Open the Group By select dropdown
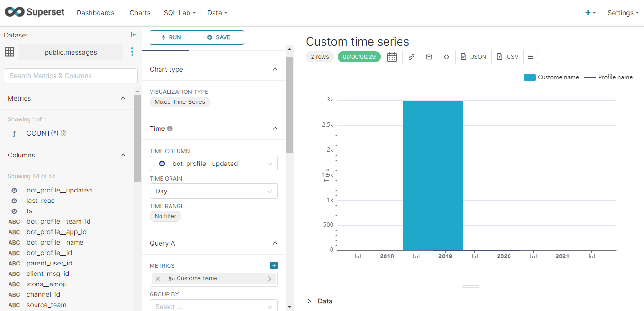Viewport: 644px width, 311px height. point(214,306)
